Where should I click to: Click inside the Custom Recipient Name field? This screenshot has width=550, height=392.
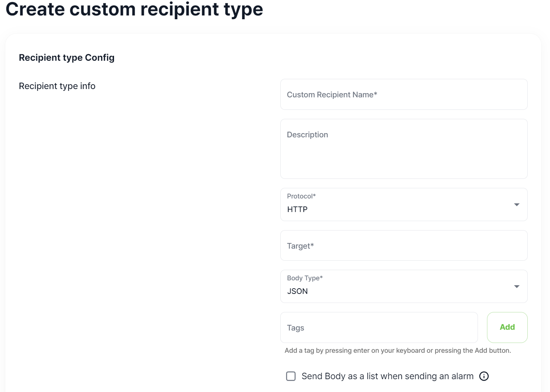tap(404, 94)
